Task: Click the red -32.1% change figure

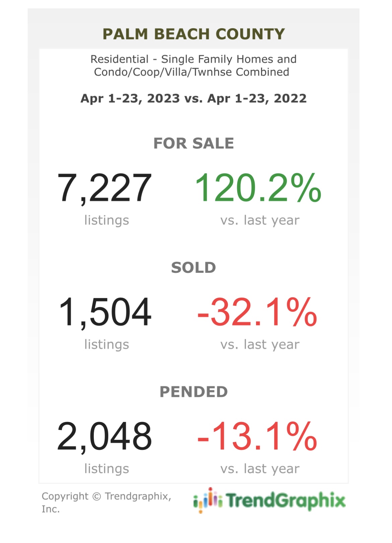Action: (257, 312)
